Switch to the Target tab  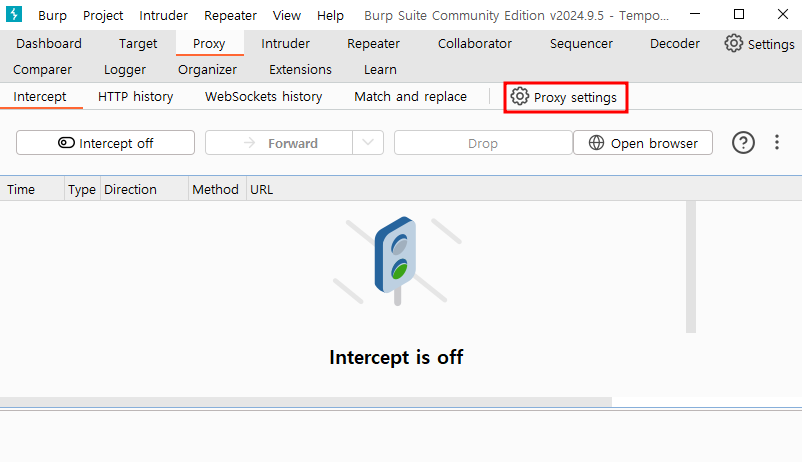138,43
